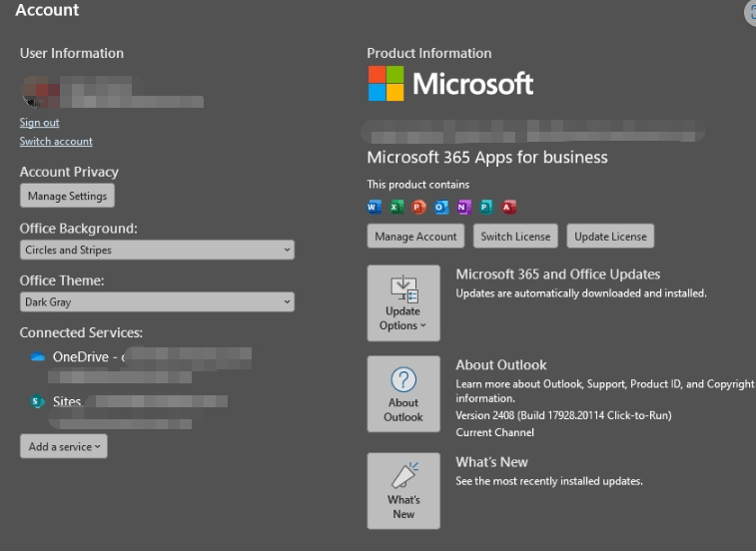Click the OneDrive cloud icon
Viewport: 756px width, 551px height.
pos(38,357)
